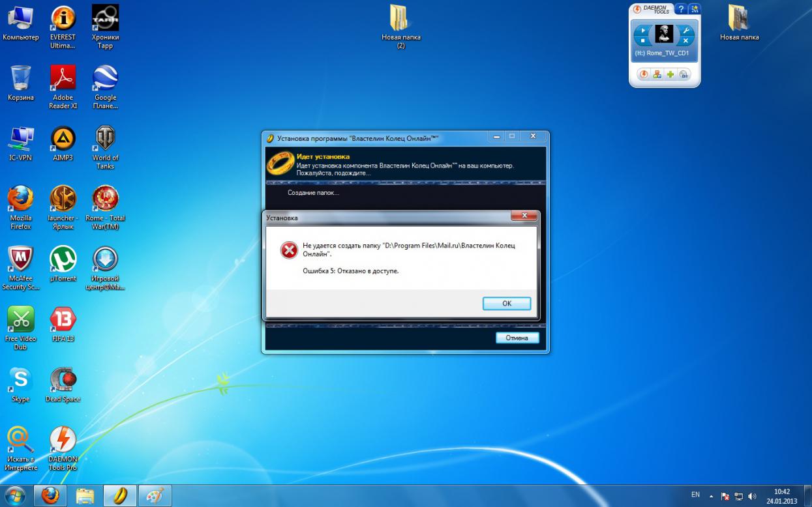Click OK in the error dialog
Viewport: 812px width, 507px height.
click(507, 304)
